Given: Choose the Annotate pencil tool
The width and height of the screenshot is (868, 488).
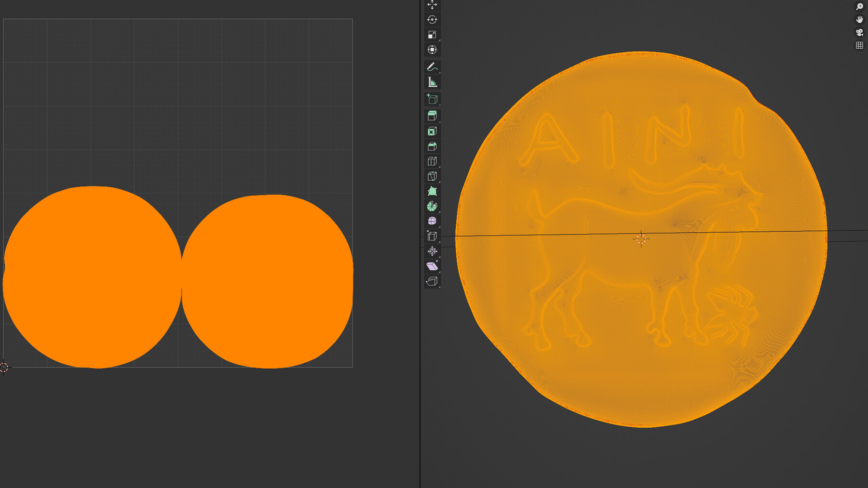Looking at the screenshot, I should click(432, 67).
